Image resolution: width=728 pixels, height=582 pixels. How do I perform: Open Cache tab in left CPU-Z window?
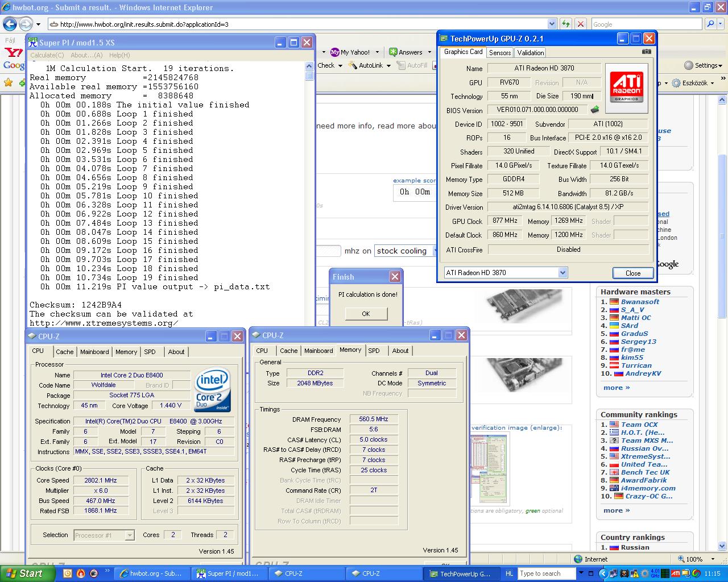point(64,352)
